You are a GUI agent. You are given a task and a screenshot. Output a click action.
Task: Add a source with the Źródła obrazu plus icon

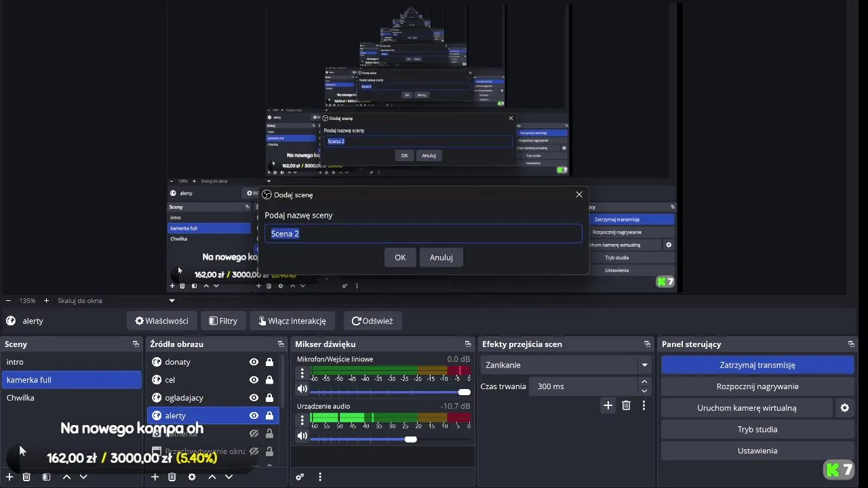[155, 477]
